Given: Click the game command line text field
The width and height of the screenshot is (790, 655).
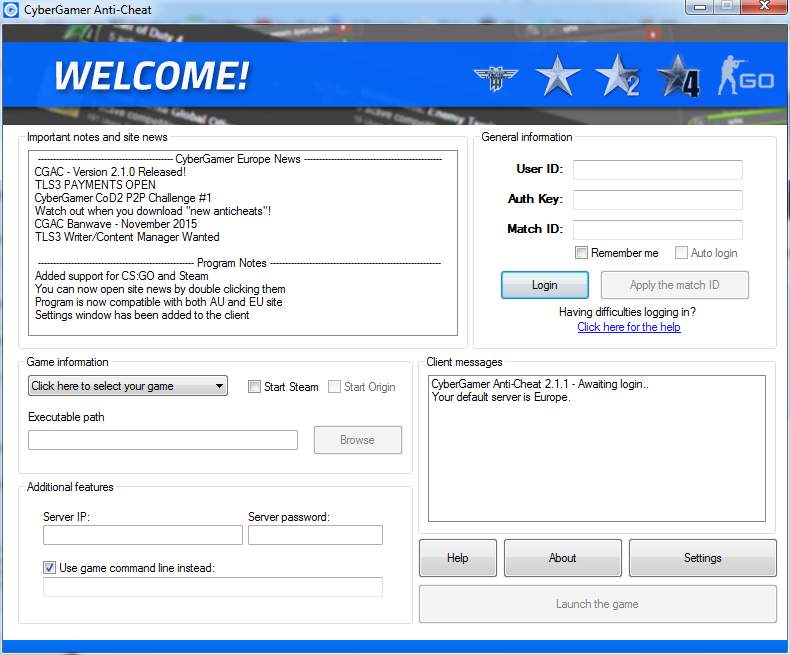Looking at the screenshot, I should pos(213,587).
